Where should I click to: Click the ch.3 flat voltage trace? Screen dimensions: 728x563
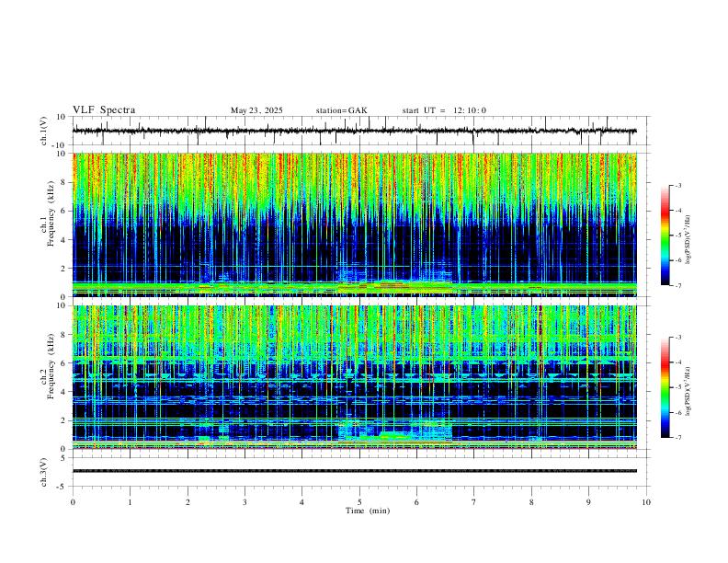click(354, 471)
